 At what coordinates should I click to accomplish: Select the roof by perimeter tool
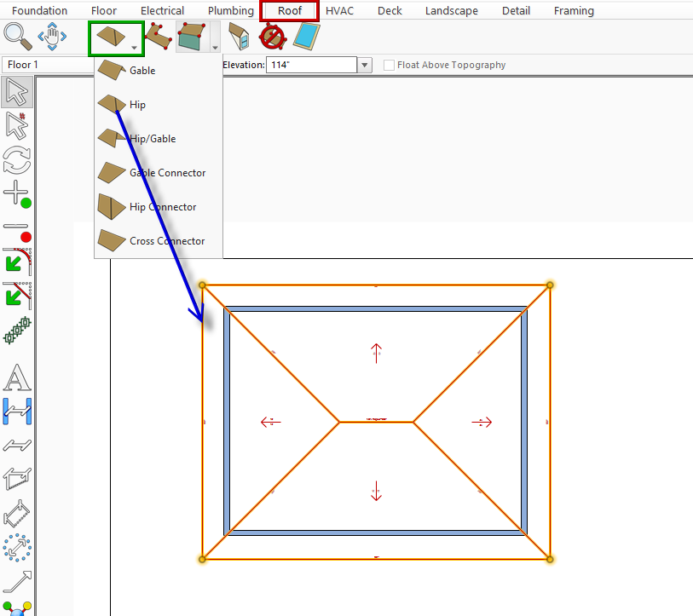point(159,37)
